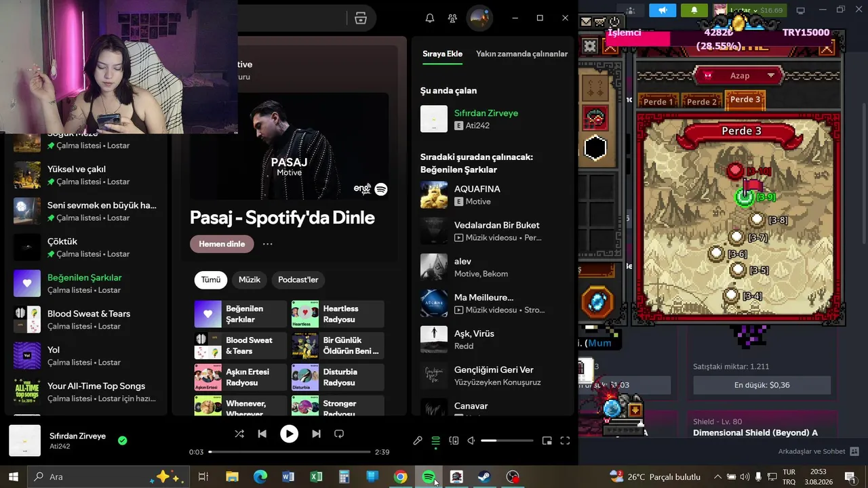
Task: Open Your All-Time Top Songs playlist
Action: [x=86, y=392]
